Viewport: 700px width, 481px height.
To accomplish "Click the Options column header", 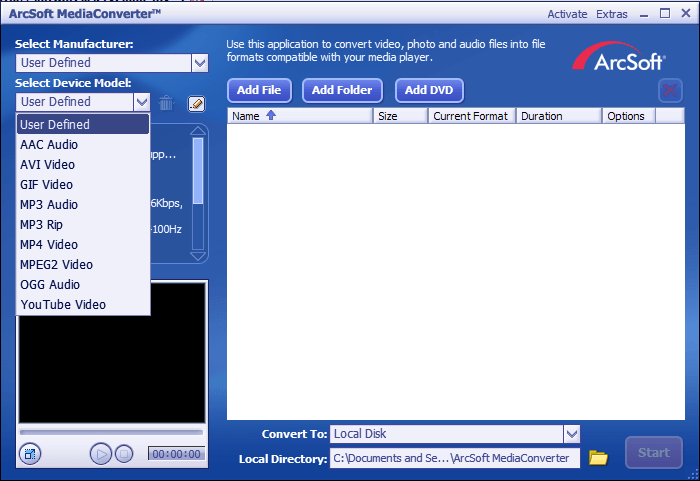I will point(629,116).
